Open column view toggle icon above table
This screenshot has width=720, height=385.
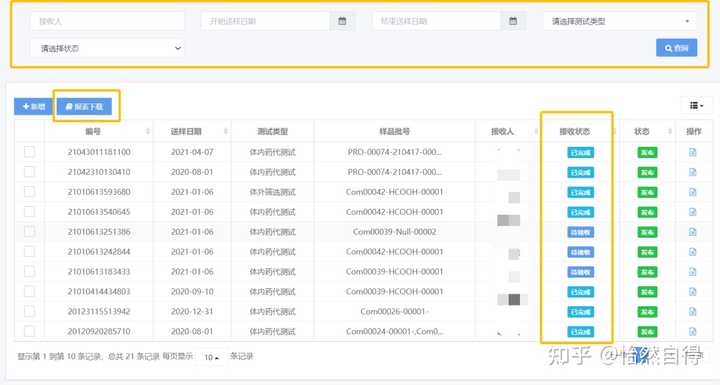(696, 106)
